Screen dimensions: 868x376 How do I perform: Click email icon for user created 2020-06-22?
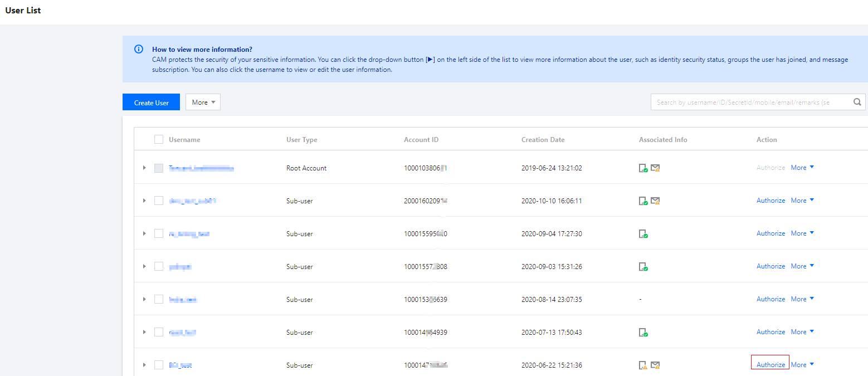(655, 365)
